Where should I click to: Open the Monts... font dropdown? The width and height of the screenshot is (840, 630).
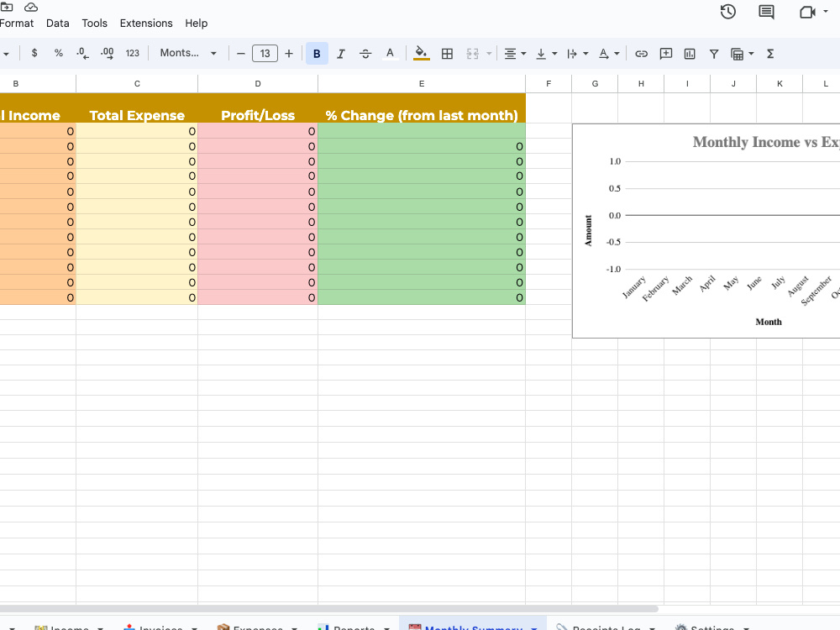188,53
